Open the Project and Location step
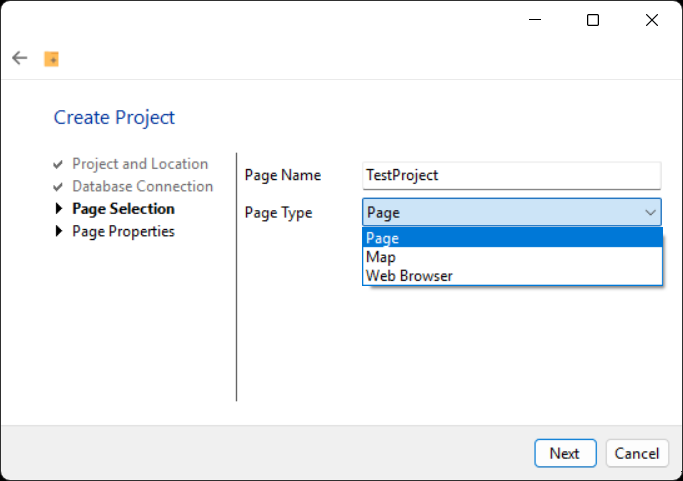This screenshot has height=481, width=683. pyautogui.click(x=140, y=164)
